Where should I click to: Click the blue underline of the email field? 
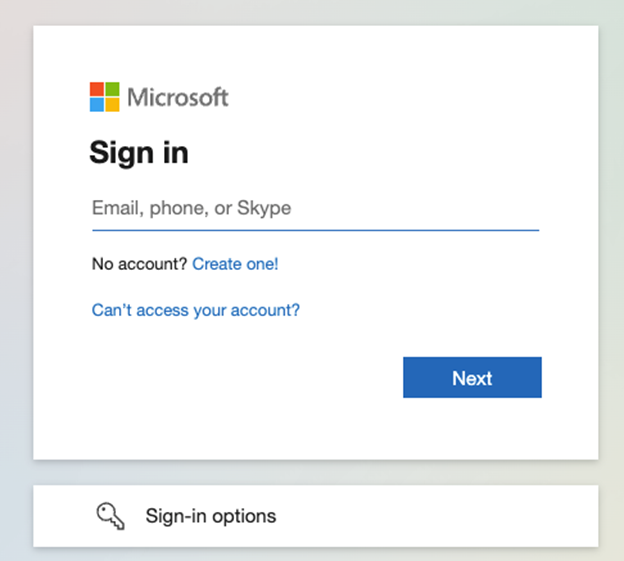click(316, 230)
